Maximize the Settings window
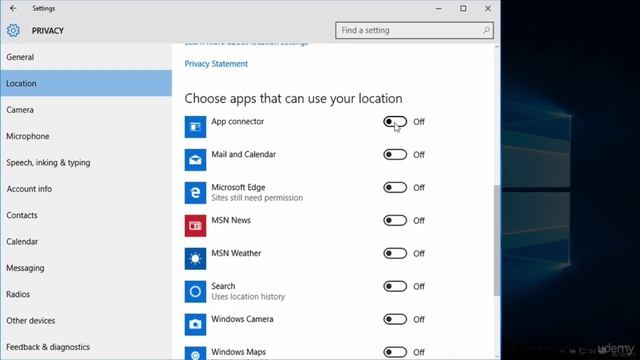Screen dimensions: 640x360 [463, 8]
